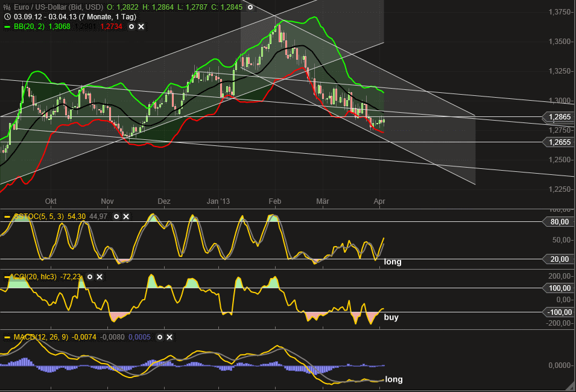Select the 1,2655 horizontal line price tag
This screenshot has width=576, height=392.
coord(559,142)
